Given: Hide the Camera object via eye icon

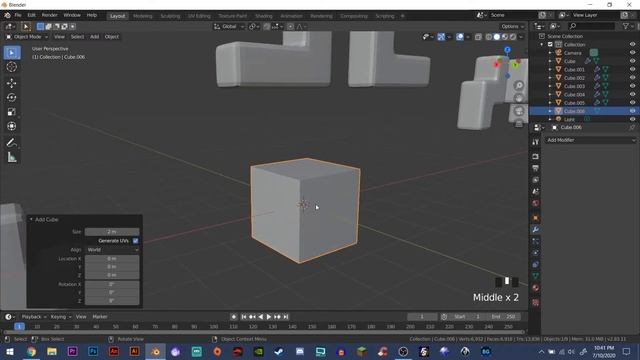Looking at the screenshot, I should (x=632, y=53).
